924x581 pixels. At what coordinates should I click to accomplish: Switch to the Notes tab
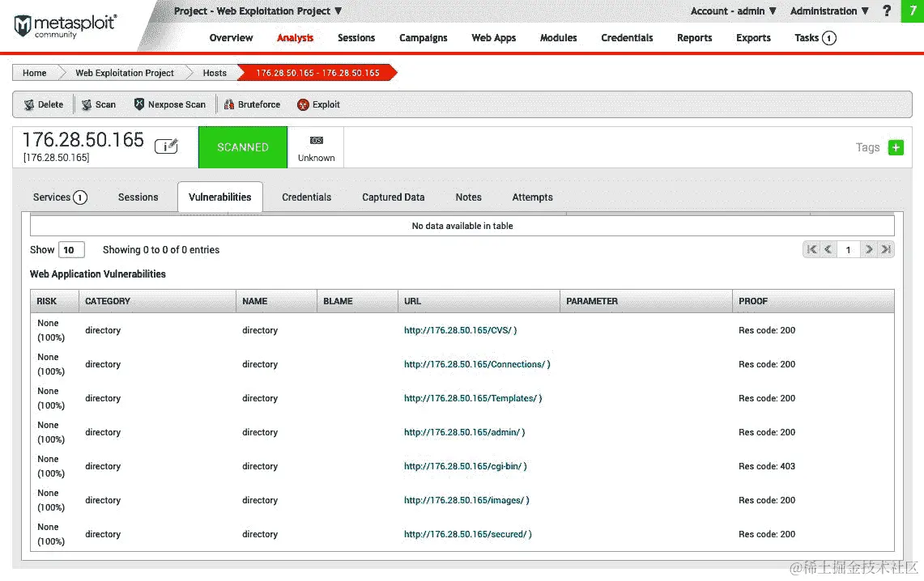469,197
